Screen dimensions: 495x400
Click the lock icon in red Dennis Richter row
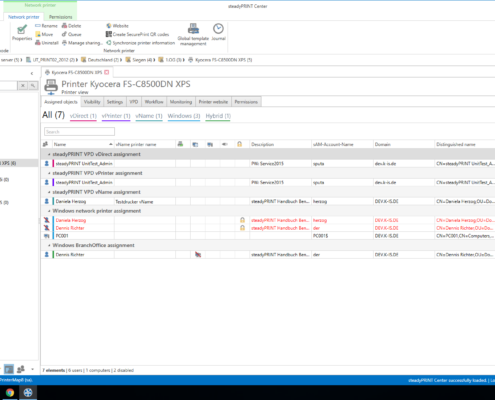242,228
